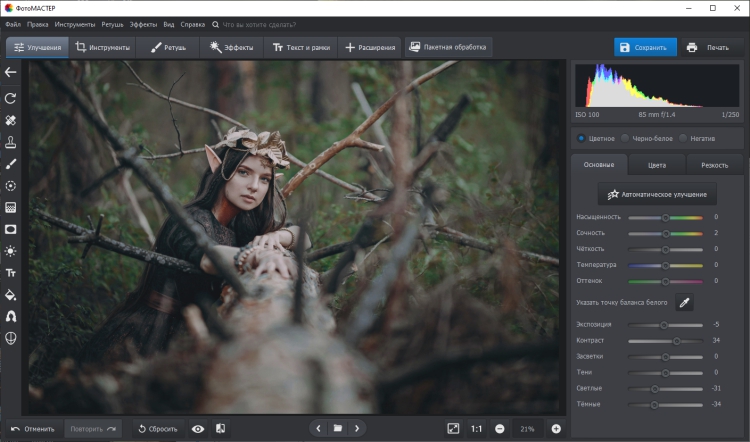
Task: Toggle the eye preview of original
Action: tap(198, 428)
